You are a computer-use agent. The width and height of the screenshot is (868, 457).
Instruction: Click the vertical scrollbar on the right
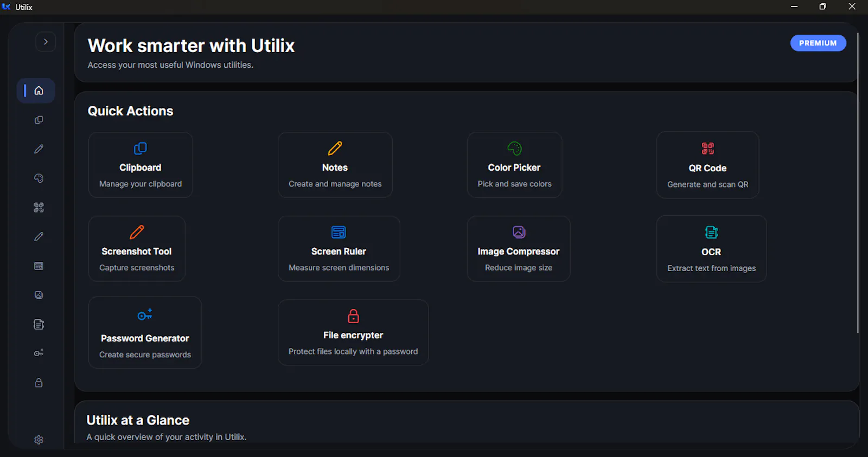click(x=858, y=184)
